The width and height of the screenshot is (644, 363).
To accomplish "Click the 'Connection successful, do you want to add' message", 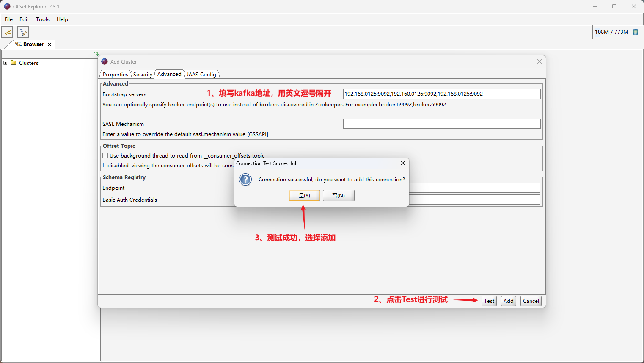I will coord(332,180).
